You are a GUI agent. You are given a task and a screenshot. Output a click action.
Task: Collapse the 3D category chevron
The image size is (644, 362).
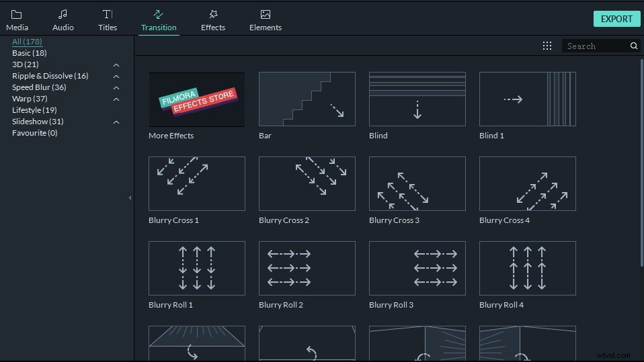tap(116, 65)
